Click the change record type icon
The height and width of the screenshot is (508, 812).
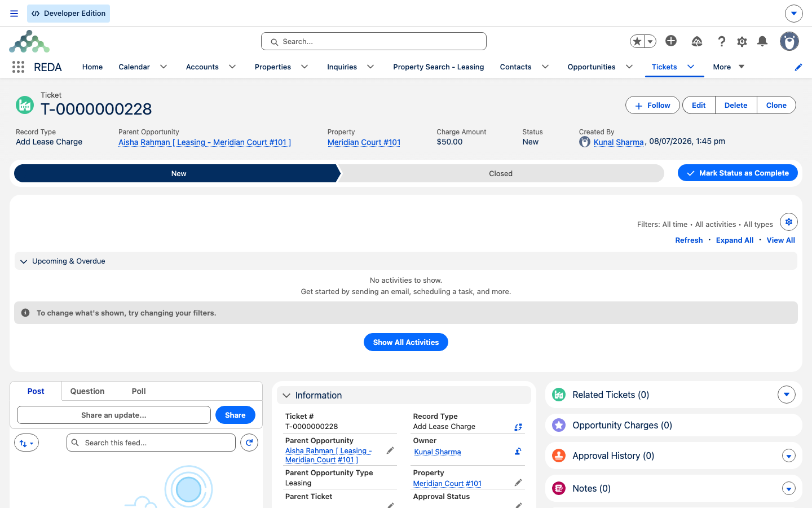pos(518,427)
